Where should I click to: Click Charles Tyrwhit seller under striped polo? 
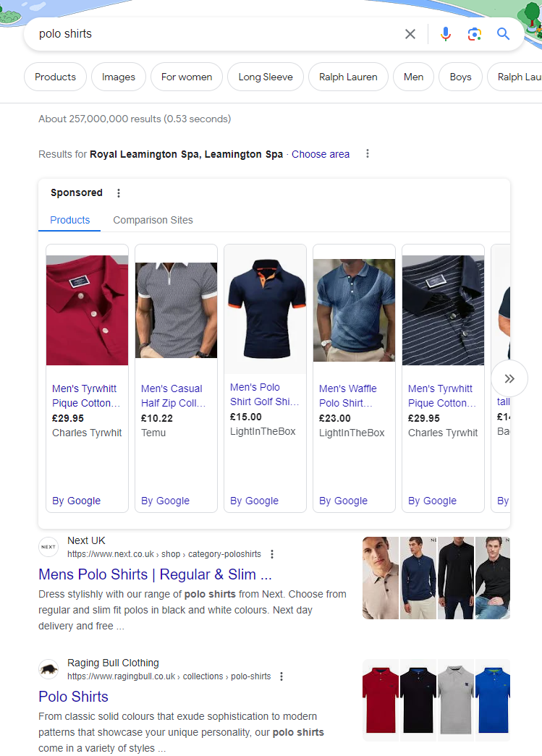(x=443, y=433)
